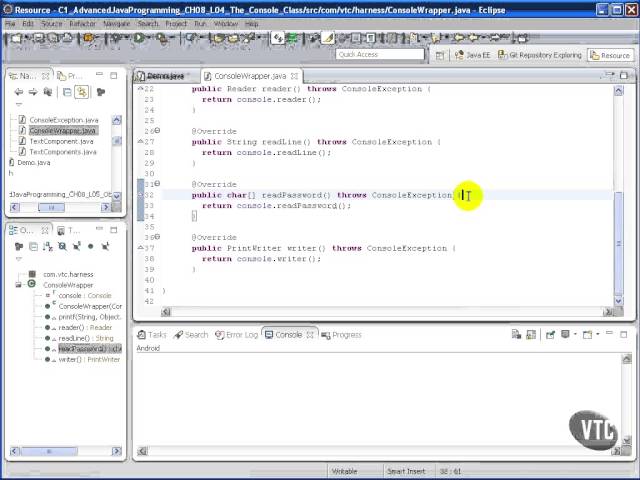Collapse the readLine method fold at line 26
This screenshot has width=640, height=480.
157,131
